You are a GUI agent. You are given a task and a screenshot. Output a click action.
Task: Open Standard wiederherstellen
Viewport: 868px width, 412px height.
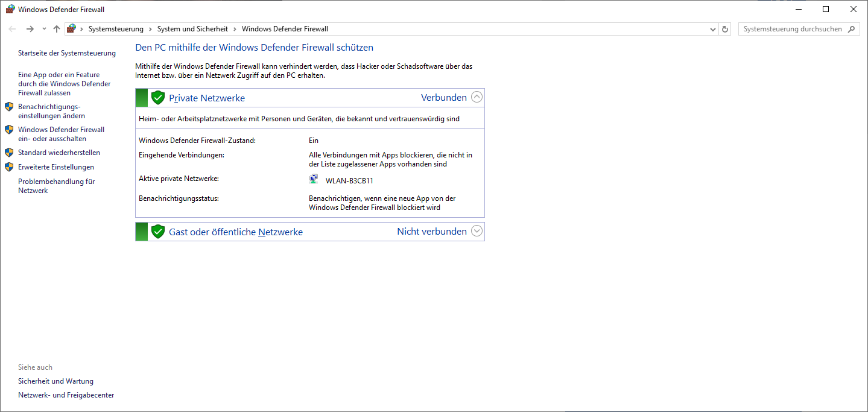click(x=59, y=153)
